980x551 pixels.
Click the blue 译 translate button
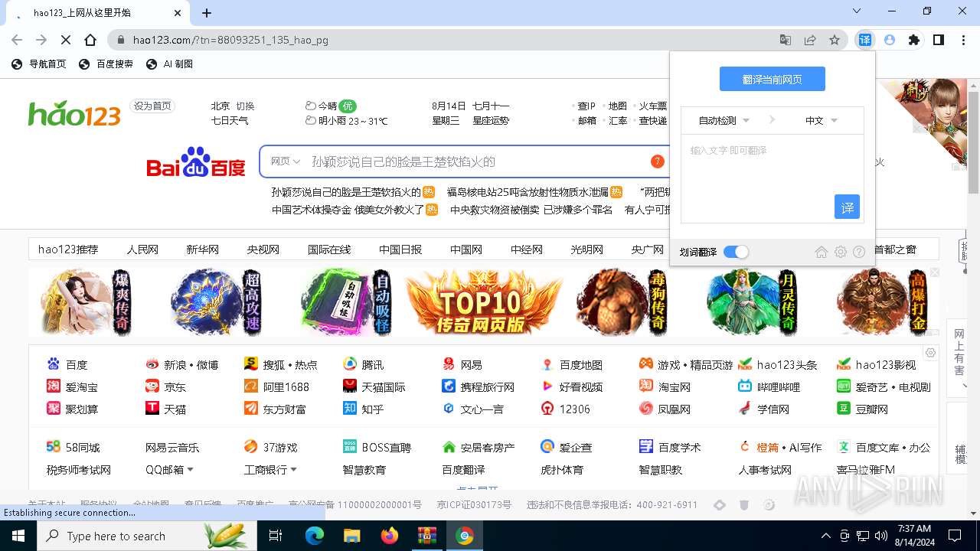tap(847, 207)
